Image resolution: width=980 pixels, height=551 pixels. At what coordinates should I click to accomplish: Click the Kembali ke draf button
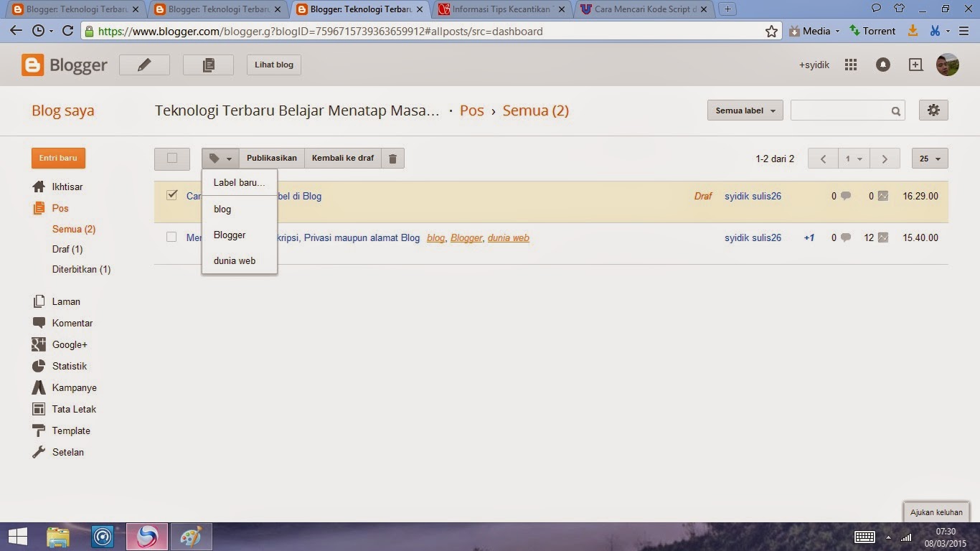pos(343,158)
